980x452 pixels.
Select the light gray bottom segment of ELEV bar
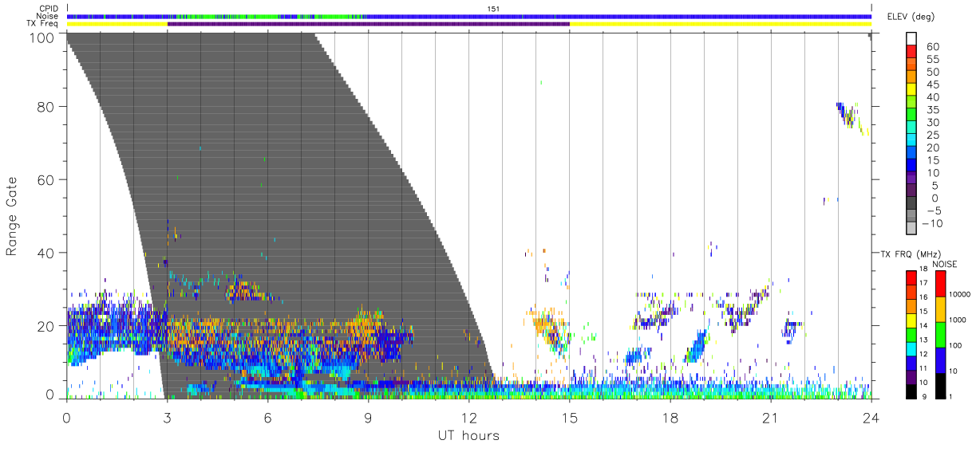pos(912,228)
